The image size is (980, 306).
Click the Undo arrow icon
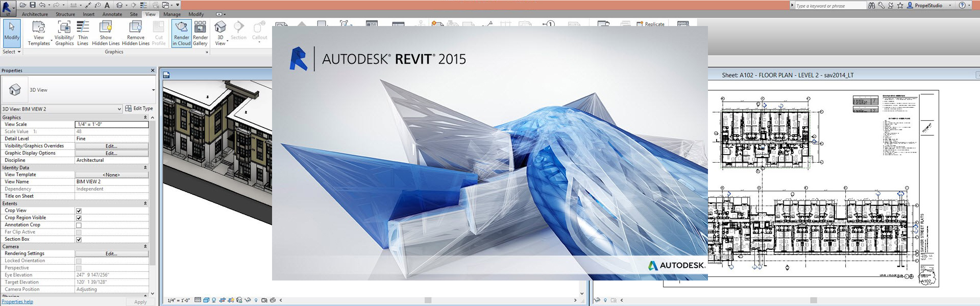click(x=42, y=5)
